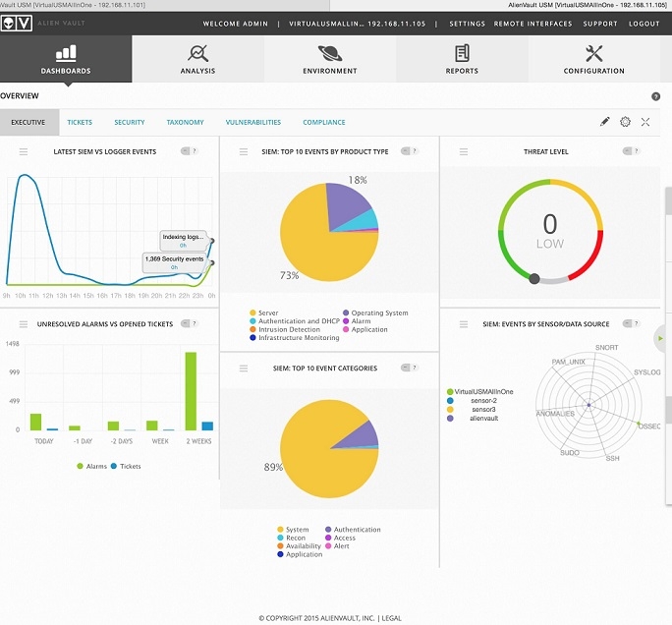
Task: Open menu handle of Unresolved Alarms vs Opened Tickets
Action: tap(24, 324)
